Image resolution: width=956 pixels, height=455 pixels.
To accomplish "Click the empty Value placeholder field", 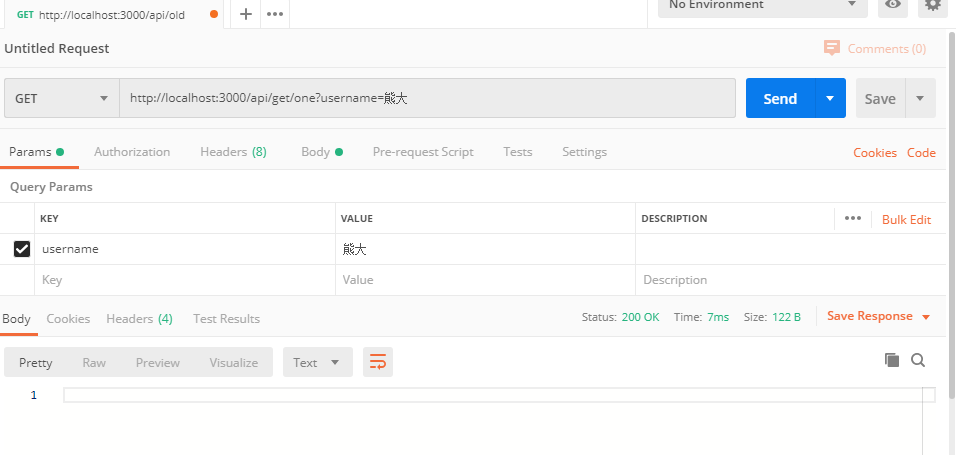I will point(485,280).
